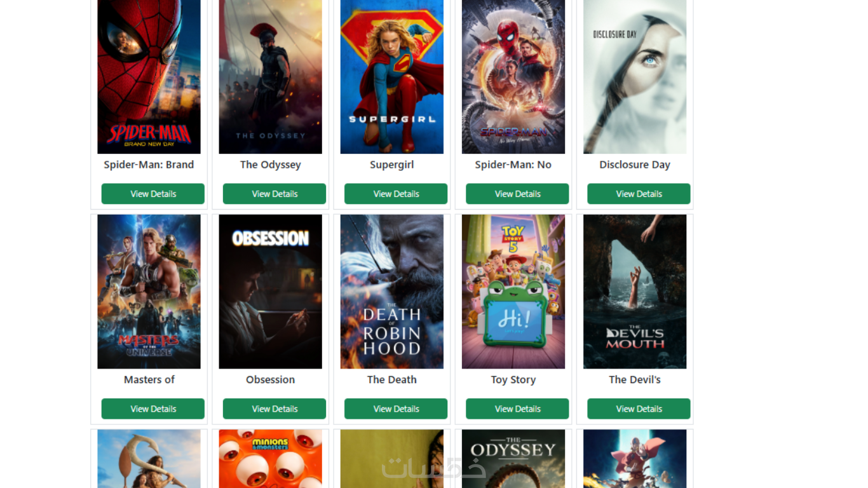
Task: Open The Death of Robin Hood poster
Action: pos(391,292)
